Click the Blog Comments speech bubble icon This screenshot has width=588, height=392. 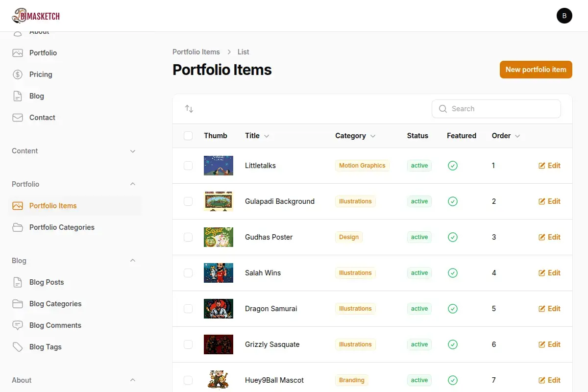(x=18, y=325)
